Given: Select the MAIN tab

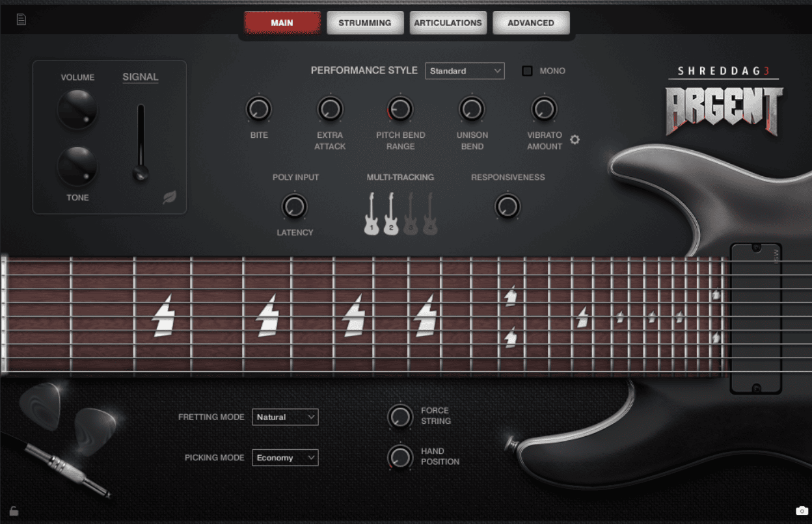Looking at the screenshot, I should (x=281, y=22).
